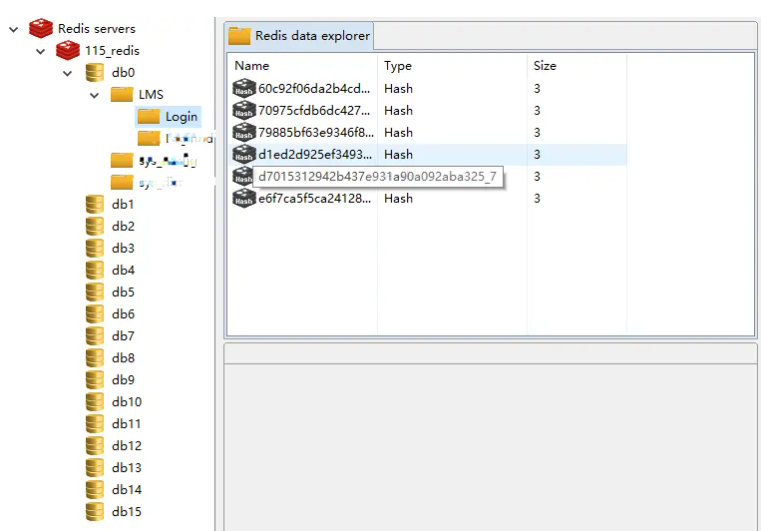Collapse the 115_redis server node
The height and width of the screenshot is (531, 761).
click(41, 51)
